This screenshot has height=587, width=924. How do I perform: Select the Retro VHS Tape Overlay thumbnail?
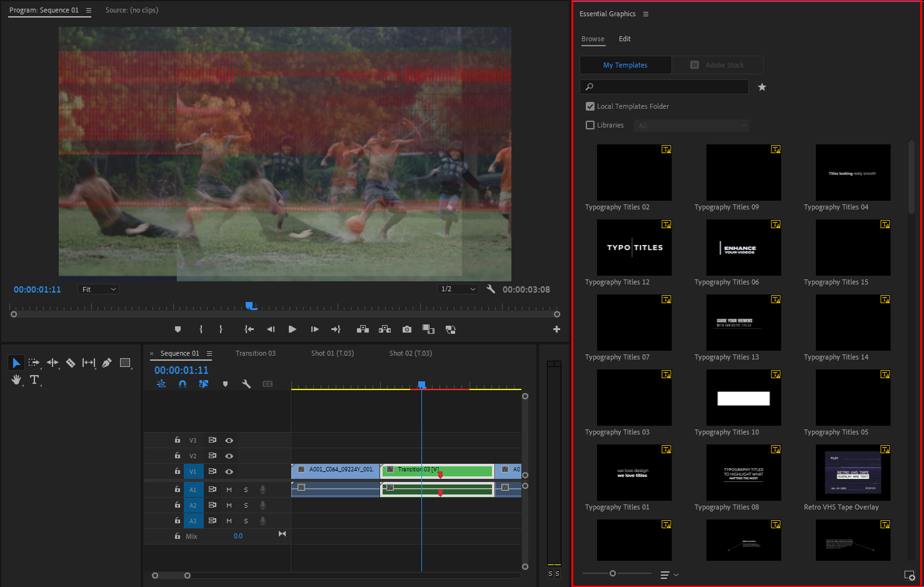(x=853, y=473)
